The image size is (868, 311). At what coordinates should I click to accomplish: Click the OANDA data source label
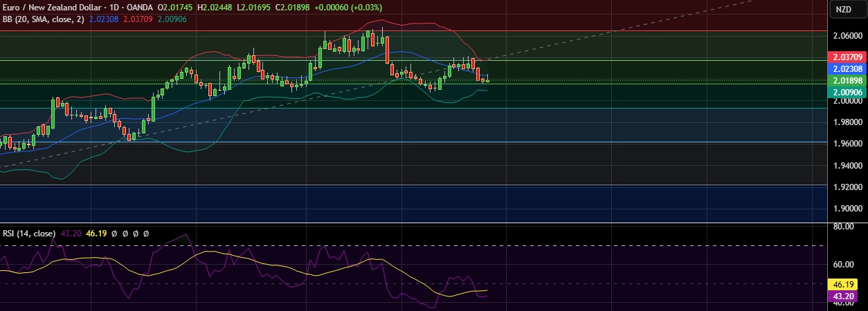[x=139, y=8]
